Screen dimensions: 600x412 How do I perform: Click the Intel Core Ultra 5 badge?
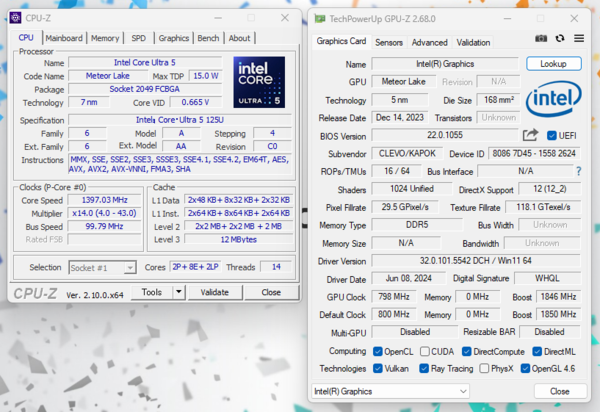[x=259, y=82]
